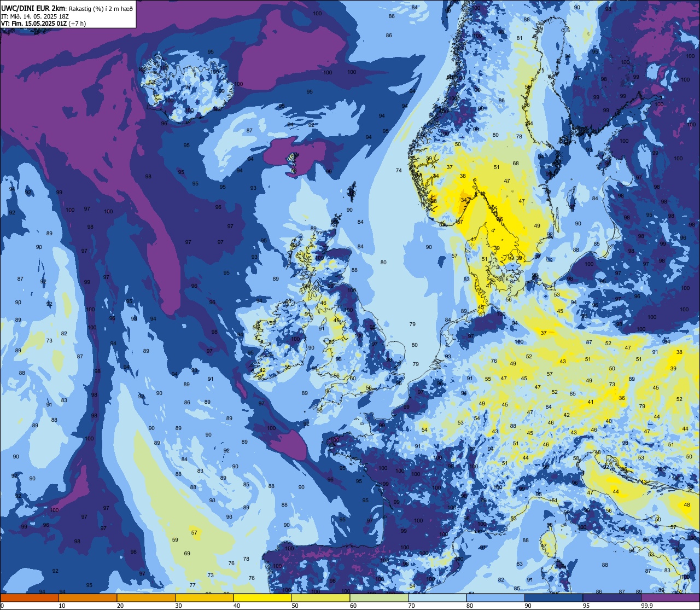Image resolution: width=700 pixels, height=610 pixels.
Task: Click the legend tick label "90"
Action: click(x=528, y=606)
